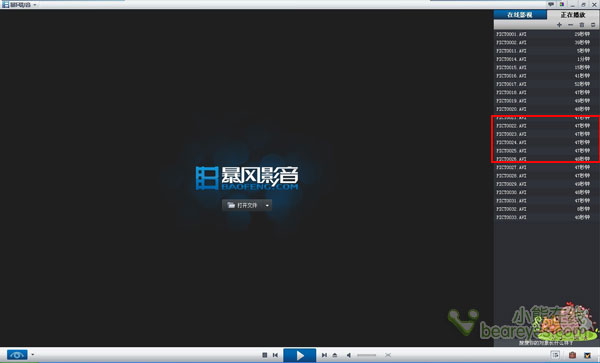Click the eject/open file icon

point(335,355)
